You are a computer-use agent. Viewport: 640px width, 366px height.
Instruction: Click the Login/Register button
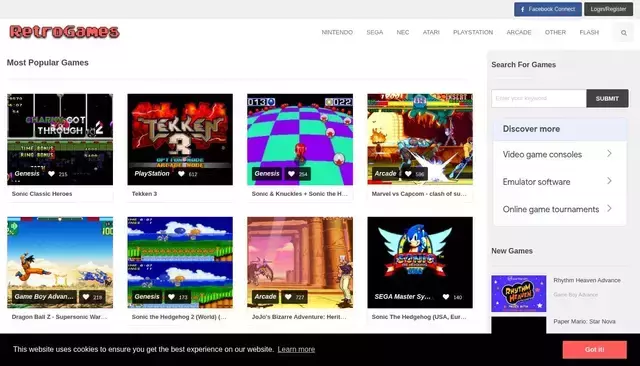pyautogui.click(x=608, y=9)
